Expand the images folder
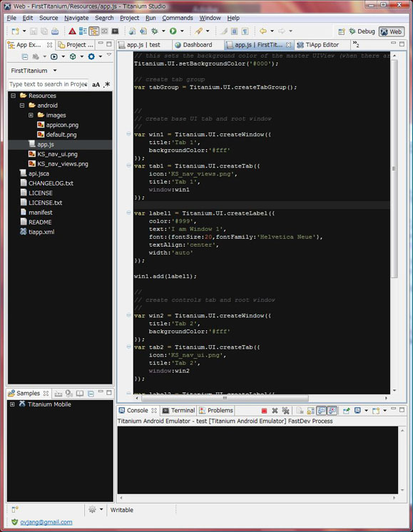The width and height of the screenshot is (413, 532). (x=31, y=116)
